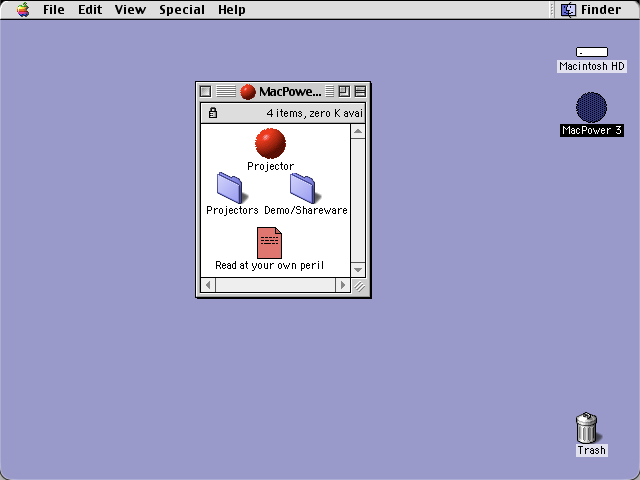640x480 pixels.
Task: Open the View menu
Action: tap(130, 9)
